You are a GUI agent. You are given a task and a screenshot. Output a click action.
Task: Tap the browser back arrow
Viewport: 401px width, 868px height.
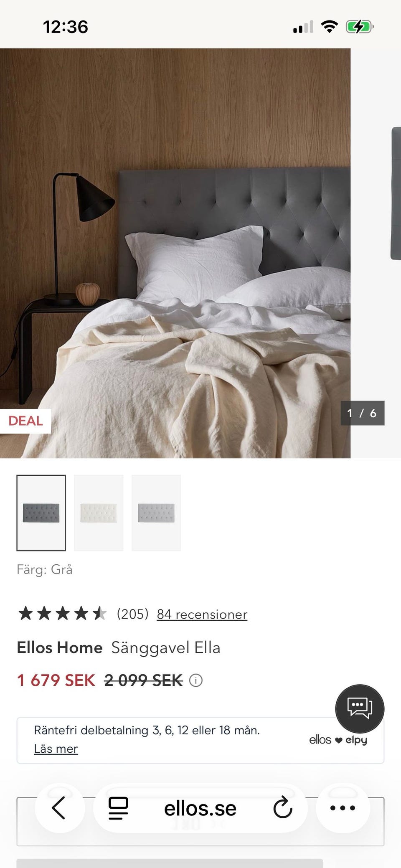pyautogui.click(x=58, y=808)
